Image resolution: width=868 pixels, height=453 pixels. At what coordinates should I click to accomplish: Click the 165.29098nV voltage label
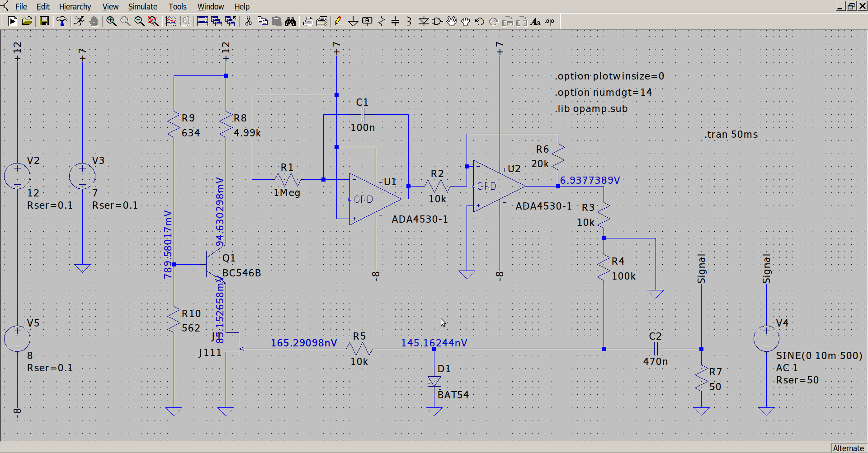304,343
